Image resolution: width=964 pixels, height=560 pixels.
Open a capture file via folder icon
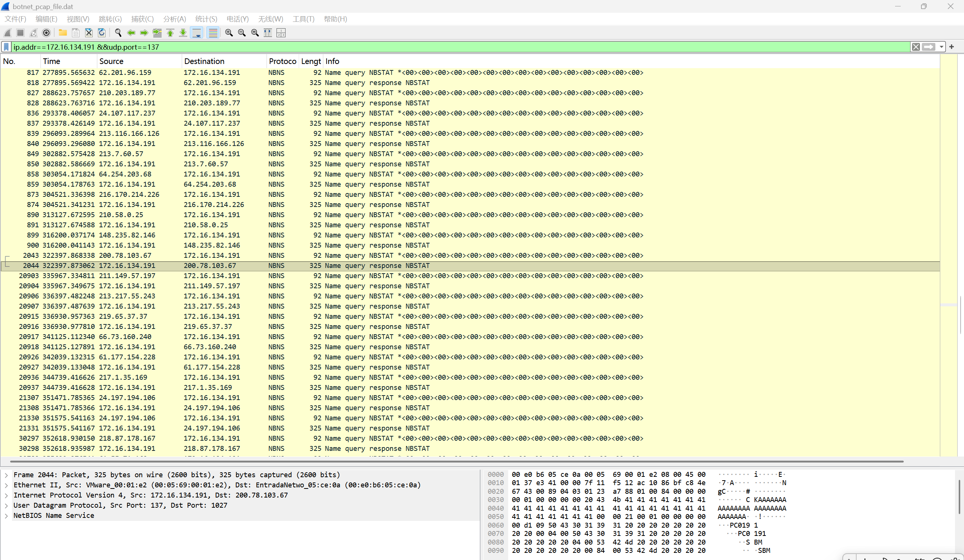click(63, 33)
